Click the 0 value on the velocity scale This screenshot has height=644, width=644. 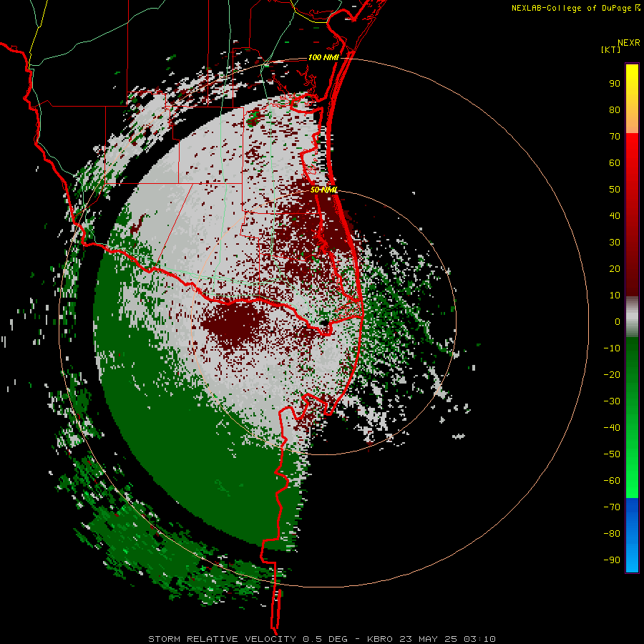click(x=618, y=322)
